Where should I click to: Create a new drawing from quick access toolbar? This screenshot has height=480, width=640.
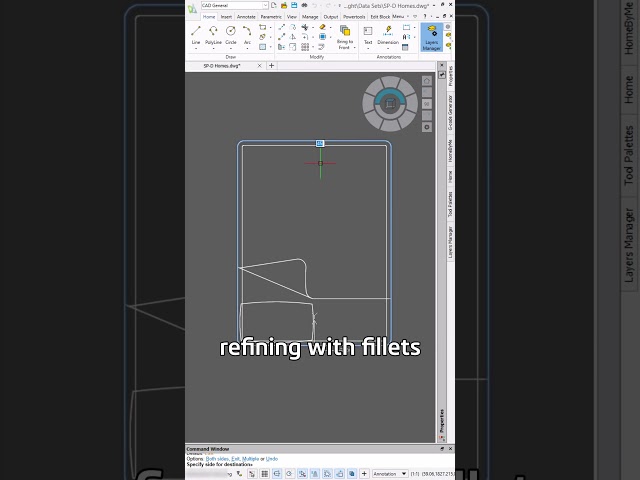273,5
